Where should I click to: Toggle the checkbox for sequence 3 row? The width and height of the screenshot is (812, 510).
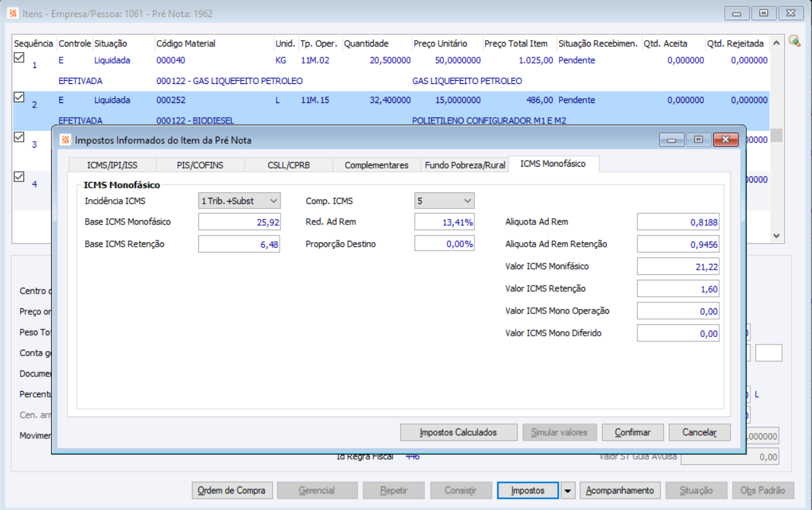click(x=19, y=137)
